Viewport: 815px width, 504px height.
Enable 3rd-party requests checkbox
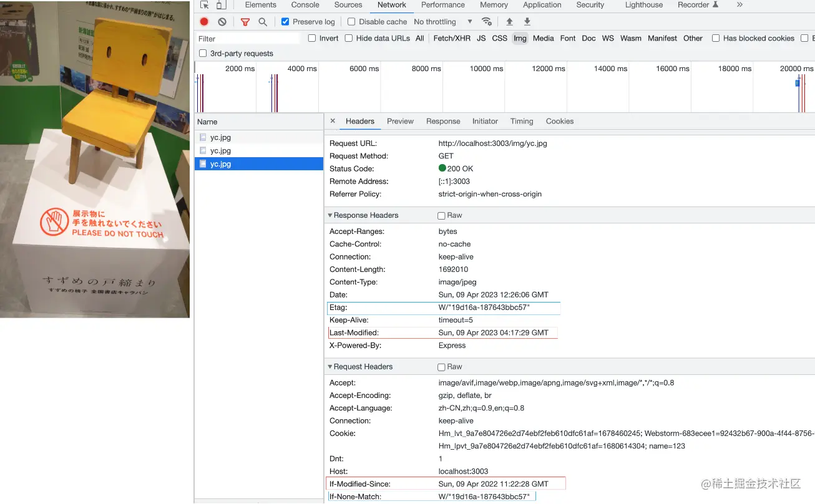point(203,54)
